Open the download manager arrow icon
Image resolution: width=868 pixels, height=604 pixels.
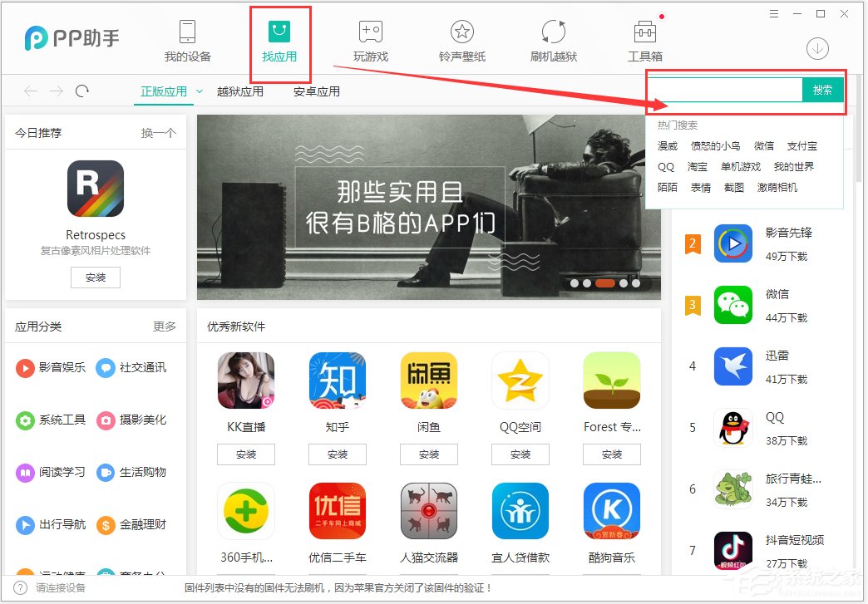[817, 49]
